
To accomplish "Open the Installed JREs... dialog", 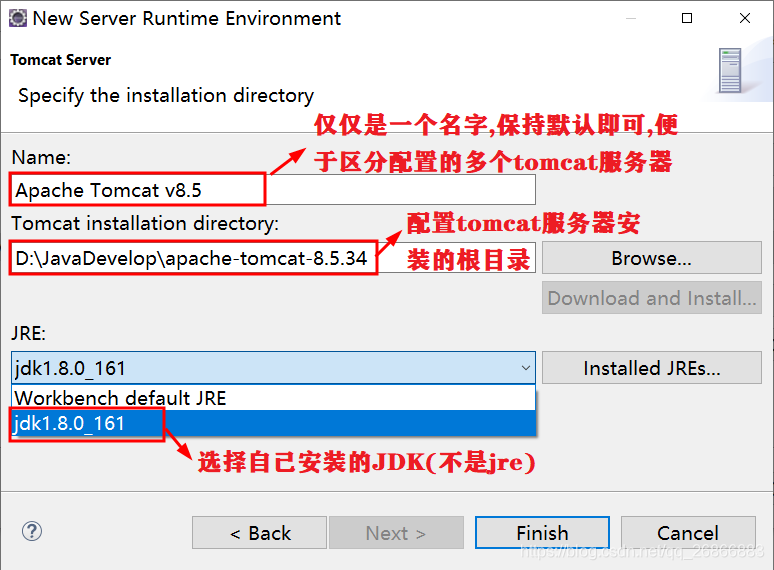I will [652, 368].
